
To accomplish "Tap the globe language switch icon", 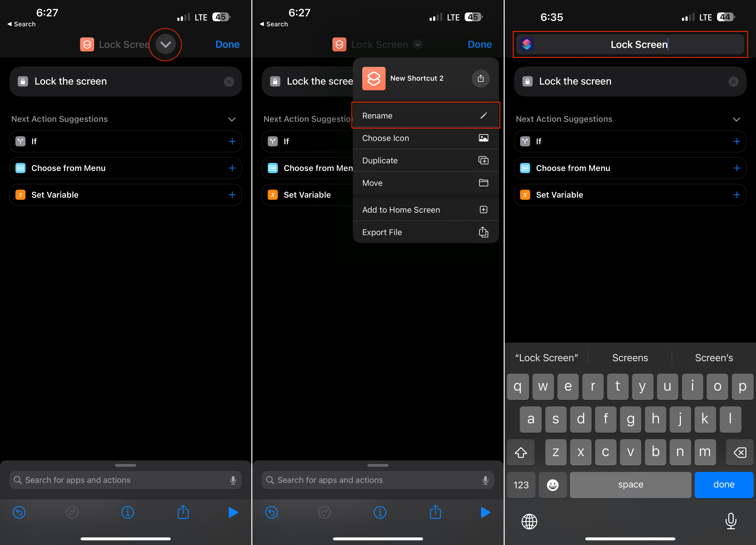I will coord(529,521).
